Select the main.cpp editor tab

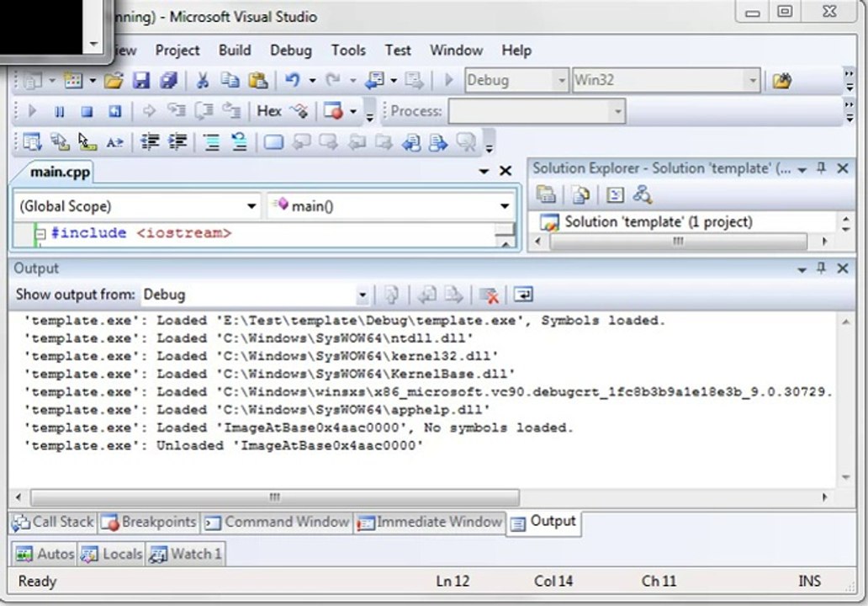click(x=59, y=173)
